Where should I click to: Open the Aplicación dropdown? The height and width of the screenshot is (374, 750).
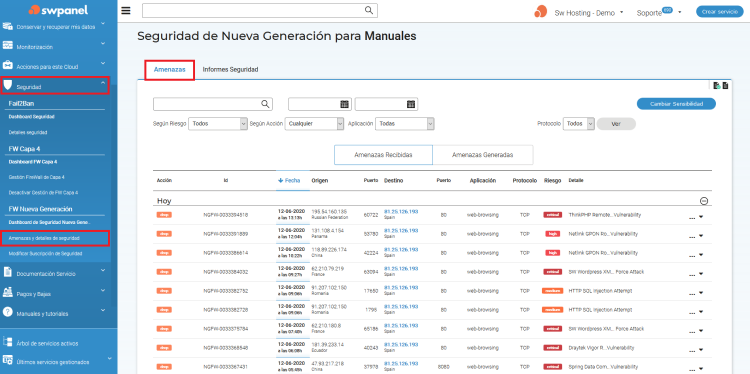(405, 123)
